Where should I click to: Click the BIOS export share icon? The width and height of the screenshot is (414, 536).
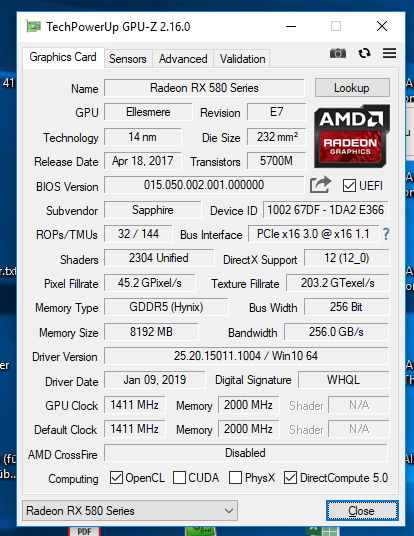(320, 185)
